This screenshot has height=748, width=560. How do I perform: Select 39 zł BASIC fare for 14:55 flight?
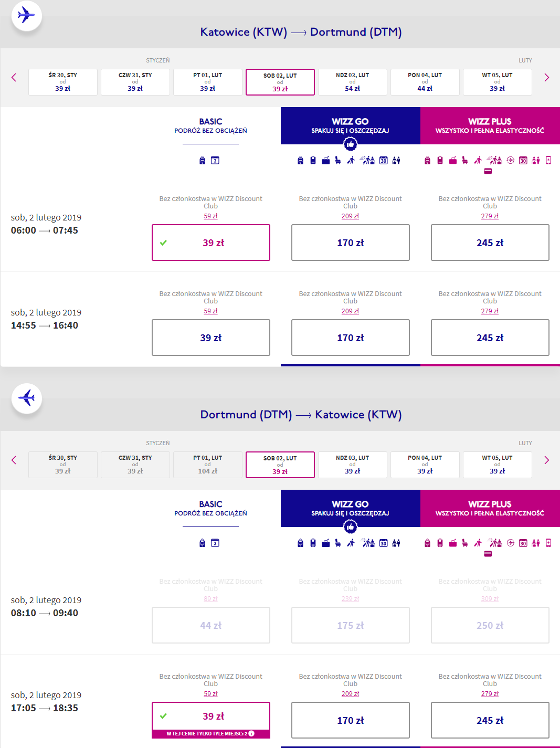[210, 338]
